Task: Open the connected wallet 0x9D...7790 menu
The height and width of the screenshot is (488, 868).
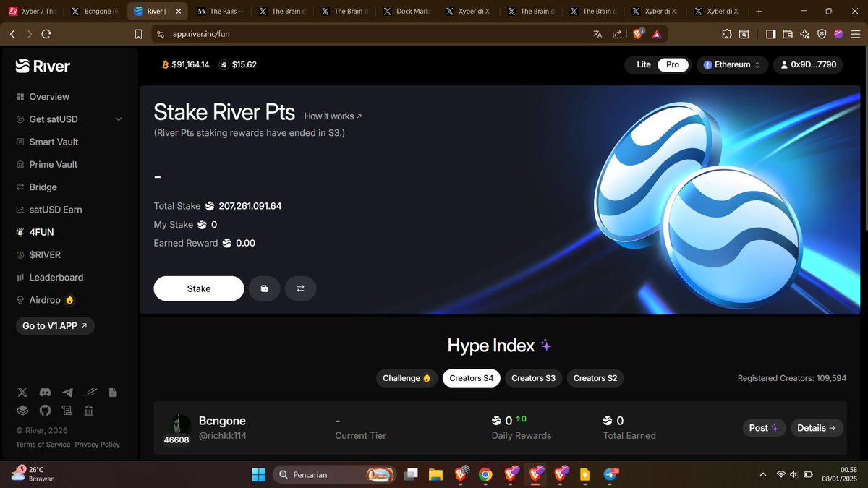Action: point(808,64)
